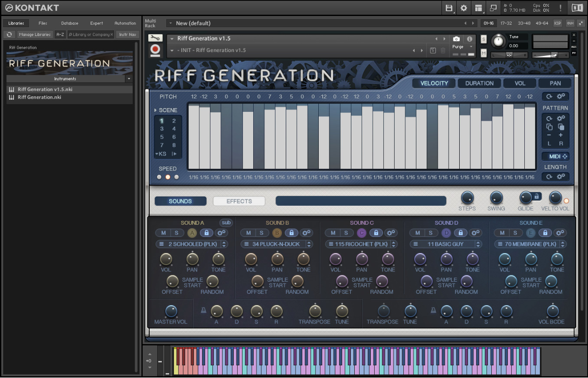This screenshot has height=378, width=588.
Task: Show channels 17-32 in the rack
Action: tap(506, 23)
